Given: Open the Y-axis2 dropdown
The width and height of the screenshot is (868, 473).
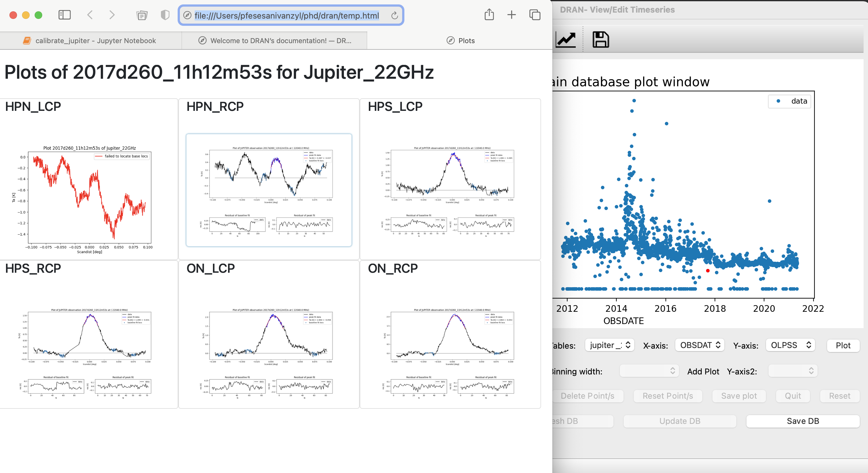Looking at the screenshot, I should tap(793, 371).
